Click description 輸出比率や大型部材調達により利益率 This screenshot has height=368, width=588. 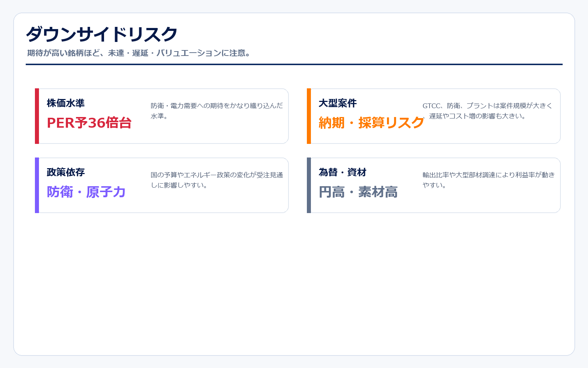point(489,180)
